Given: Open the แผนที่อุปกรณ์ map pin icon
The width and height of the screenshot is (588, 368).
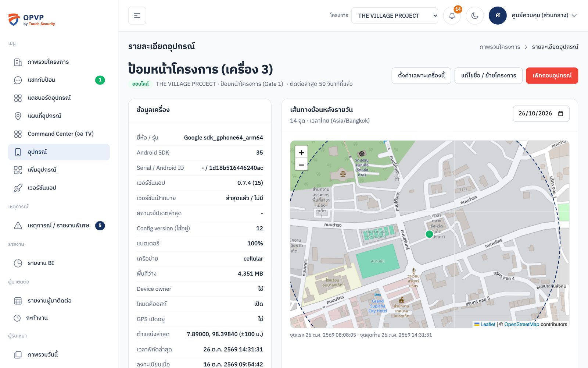Looking at the screenshot, I should point(18,116).
